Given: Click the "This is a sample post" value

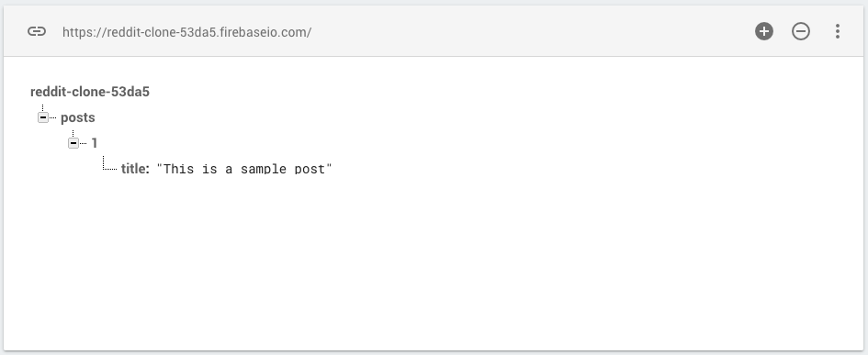Looking at the screenshot, I should pos(244,169).
